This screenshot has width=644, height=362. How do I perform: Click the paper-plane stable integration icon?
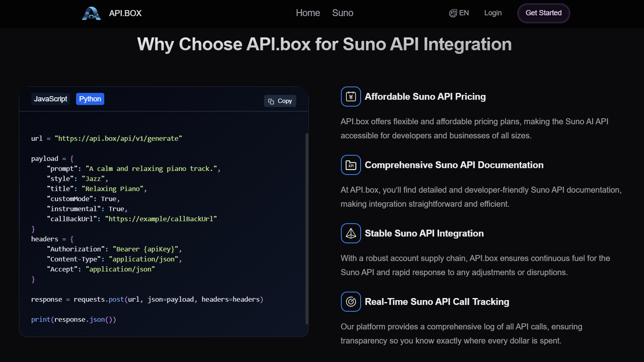351,233
